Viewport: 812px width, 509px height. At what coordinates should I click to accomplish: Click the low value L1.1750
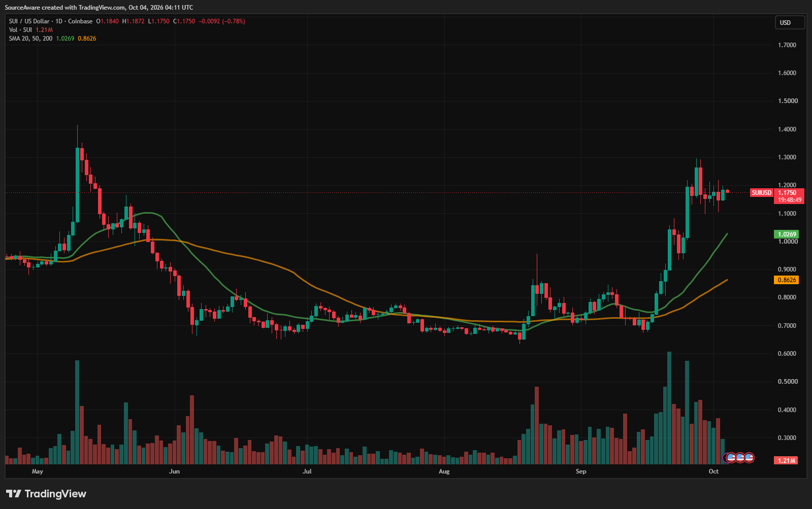tap(159, 21)
